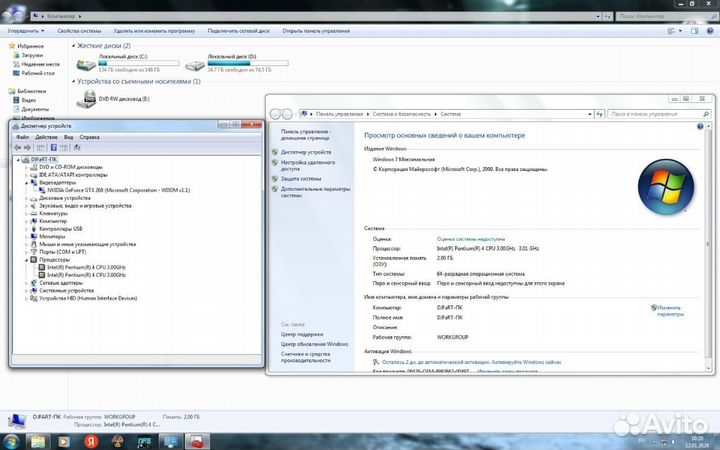Click Удалить или изменить программу toolbar button

tap(154, 31)
